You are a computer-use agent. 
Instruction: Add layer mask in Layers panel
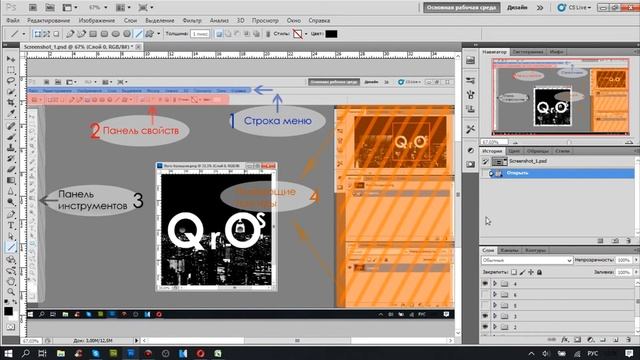pos(577,340)
